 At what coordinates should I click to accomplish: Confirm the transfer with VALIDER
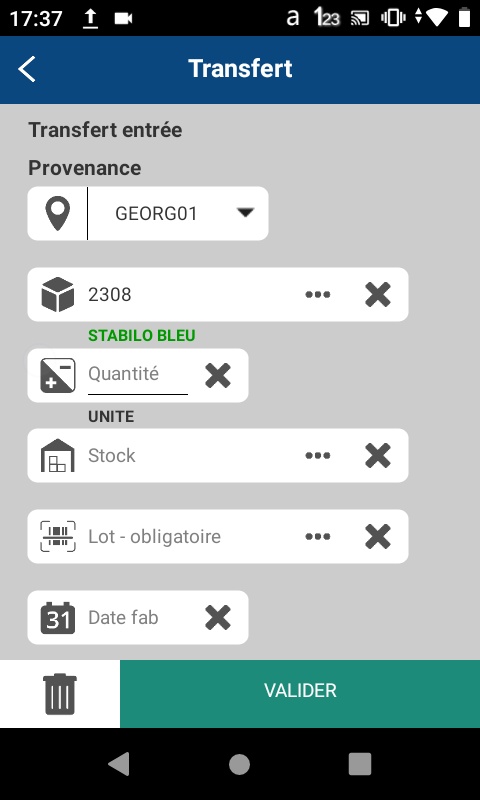pos(300,694)
